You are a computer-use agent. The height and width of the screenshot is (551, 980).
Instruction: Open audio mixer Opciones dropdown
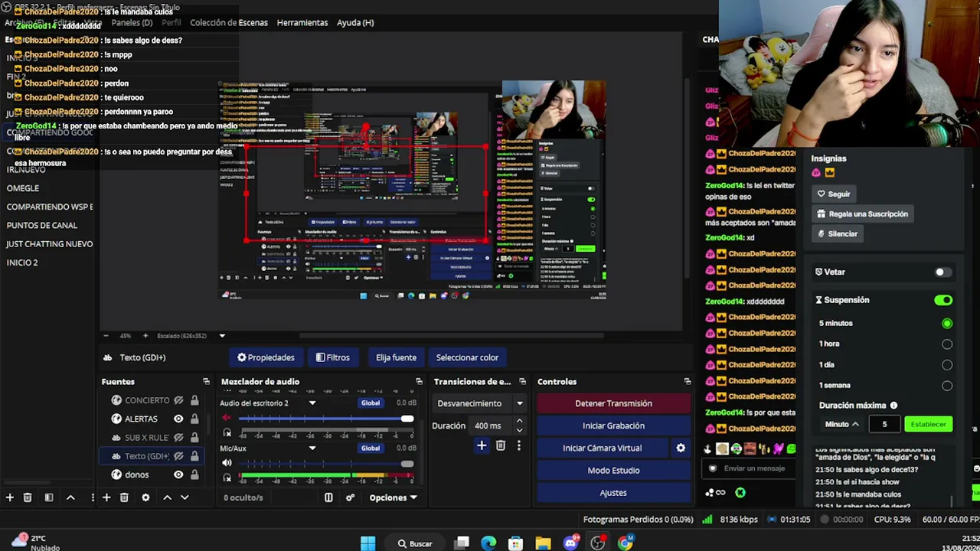[x=393, y=497]
